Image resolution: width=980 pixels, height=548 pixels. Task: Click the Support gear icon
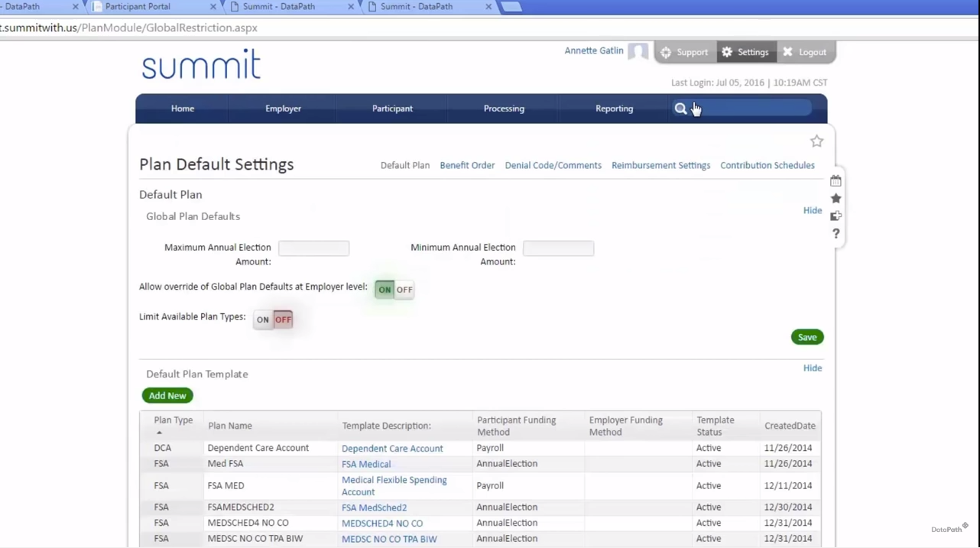click(x=666, y=52)
